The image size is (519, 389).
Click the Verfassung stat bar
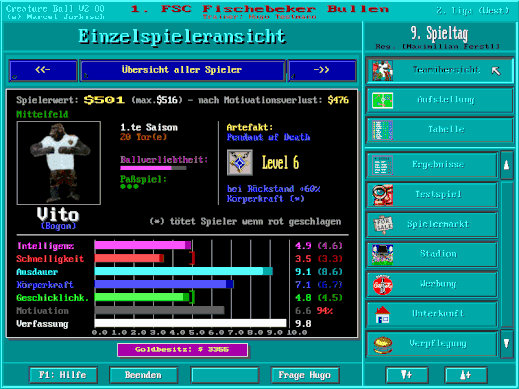(x=190, y=323)
